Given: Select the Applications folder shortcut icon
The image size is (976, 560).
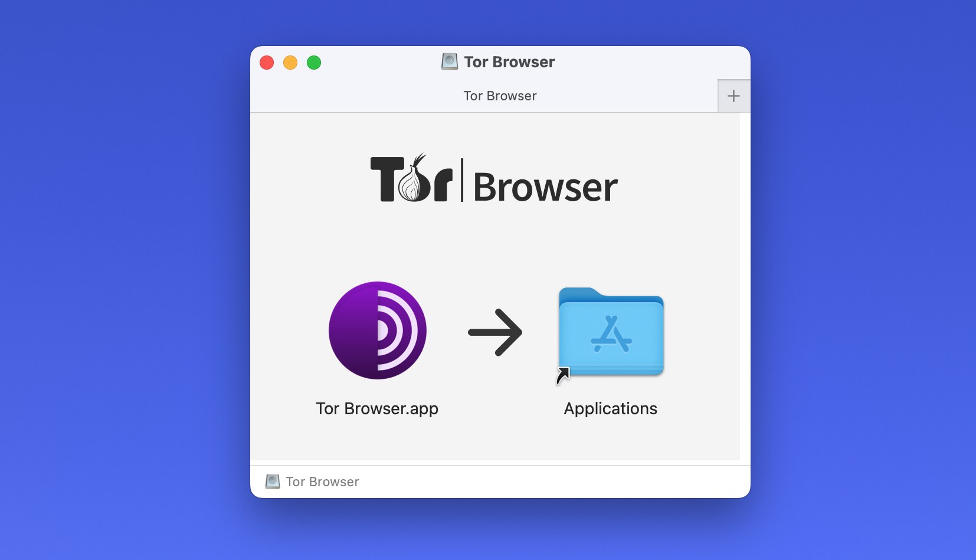Looking at the screenshot, I should click(611, 333).
